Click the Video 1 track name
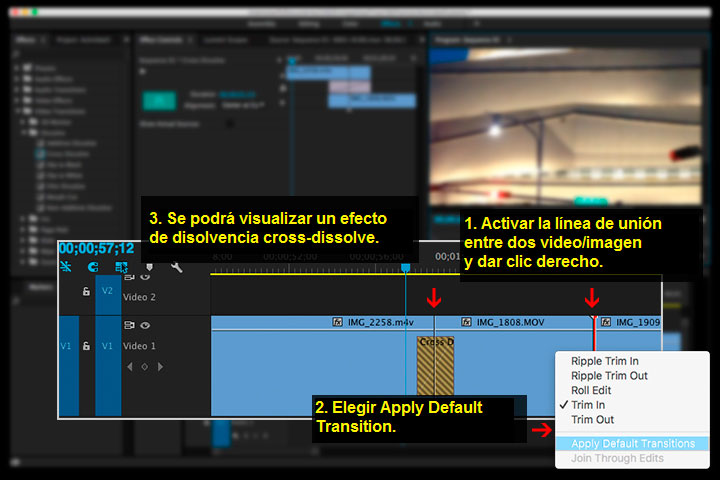Image resolution: width=720 pixels, height=480 pixels. [139, 346]
